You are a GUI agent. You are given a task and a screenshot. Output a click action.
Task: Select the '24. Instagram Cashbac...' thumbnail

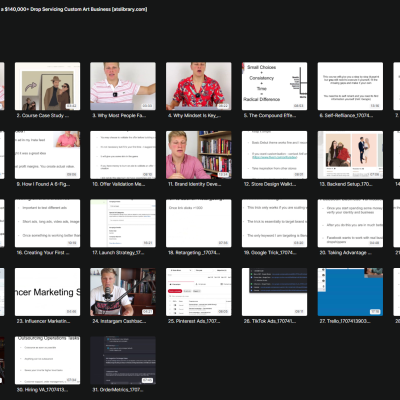pyautogui.click(x=123, y=292)
